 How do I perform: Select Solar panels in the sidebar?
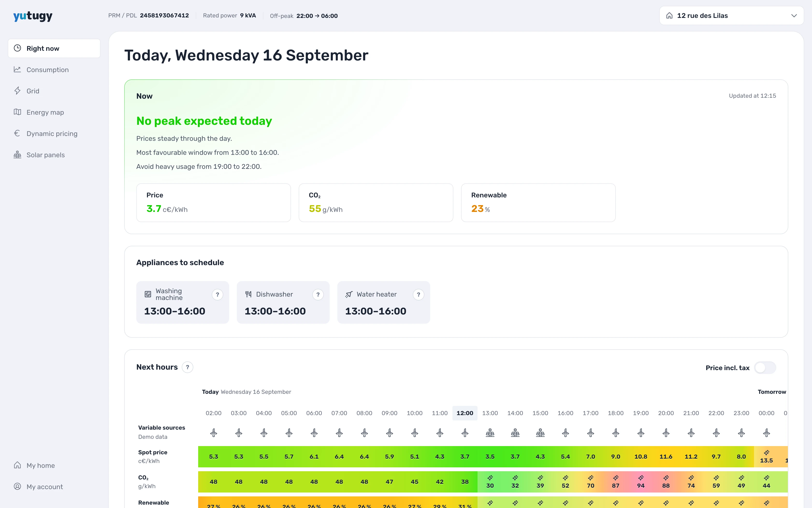pos(54,155)
